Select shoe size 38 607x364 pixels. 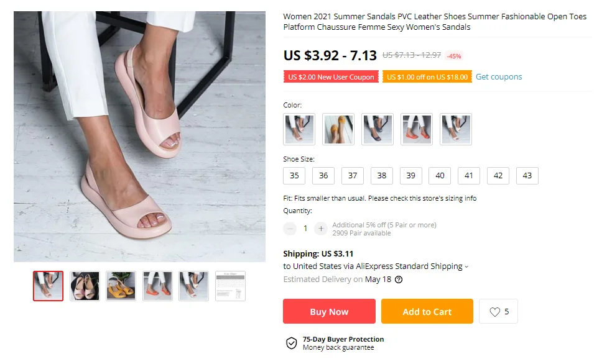tap(382, 176)
